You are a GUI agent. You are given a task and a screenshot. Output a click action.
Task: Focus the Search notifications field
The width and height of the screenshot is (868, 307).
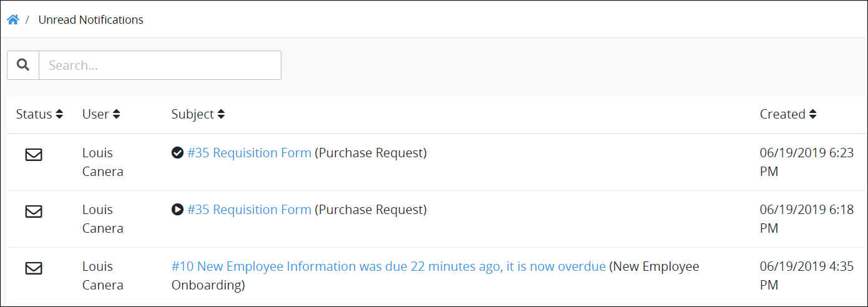pyautogui.click(x=160, y=65)
